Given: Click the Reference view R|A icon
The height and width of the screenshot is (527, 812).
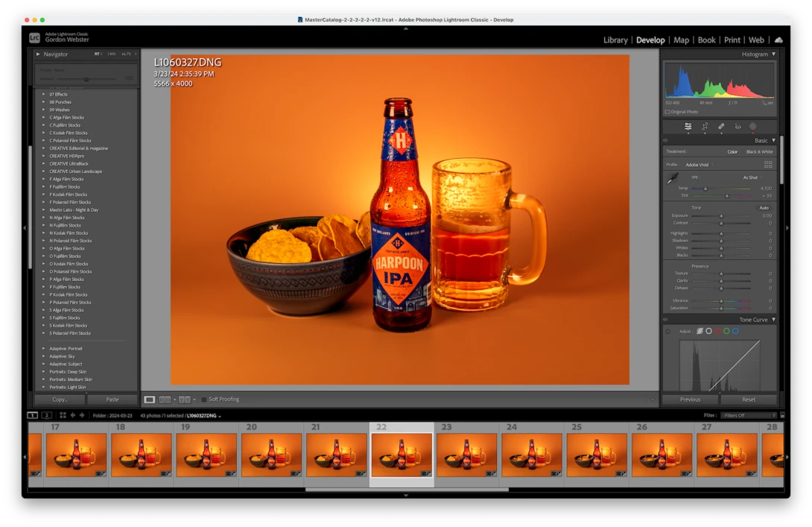Looking at the screenshot, I should [165, 400].
